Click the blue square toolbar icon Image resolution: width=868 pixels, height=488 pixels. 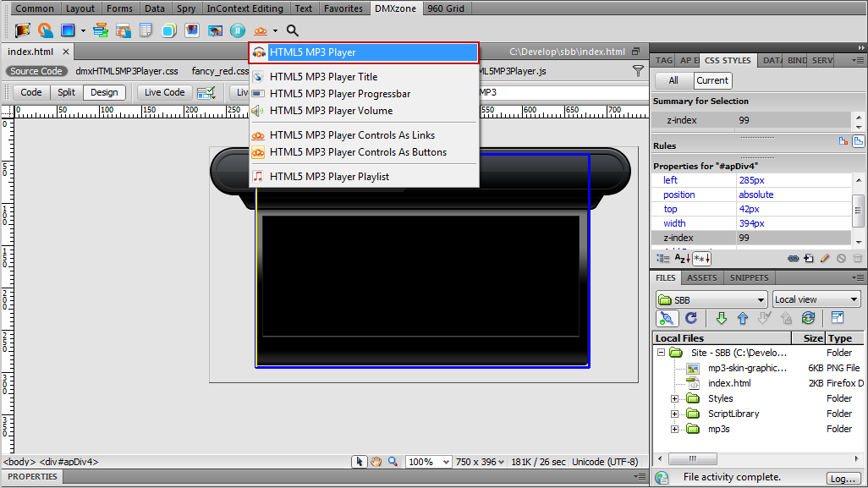coord(68,30)
